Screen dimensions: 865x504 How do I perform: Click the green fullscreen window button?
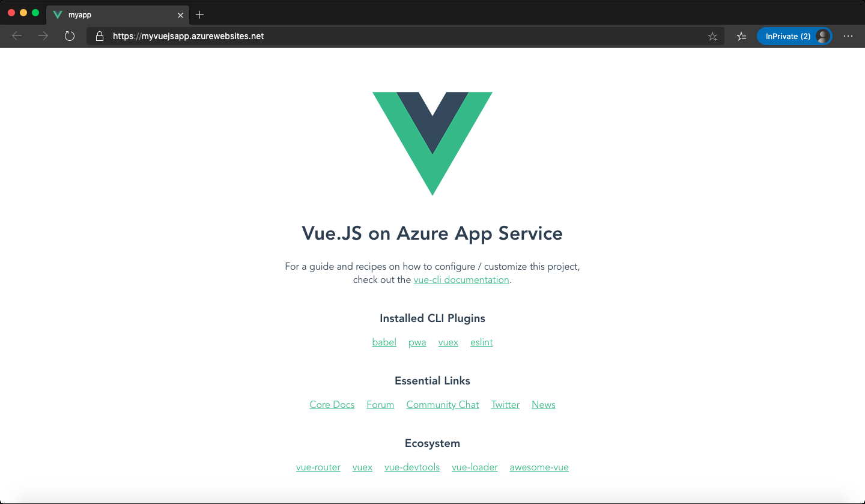pyautogui.click(x=35, y=13)
